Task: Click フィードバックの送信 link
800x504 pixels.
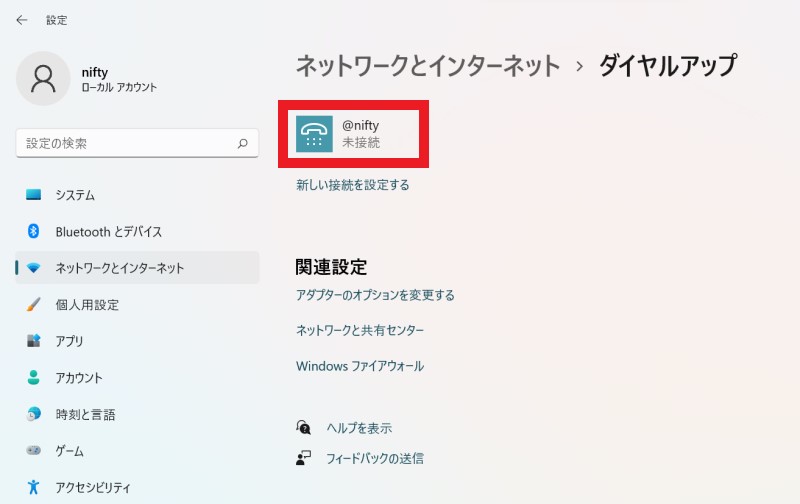Action: 375,458
